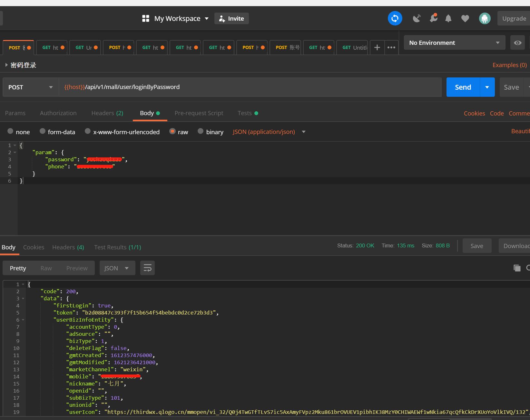Save the request with Save button
The image size is (530, 420).
point(511,87)
